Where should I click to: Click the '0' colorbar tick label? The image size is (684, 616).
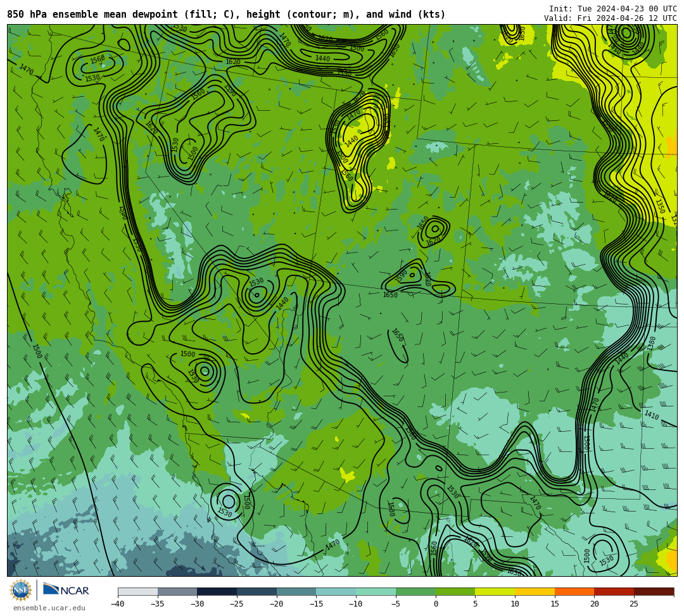tap(436, 604)
